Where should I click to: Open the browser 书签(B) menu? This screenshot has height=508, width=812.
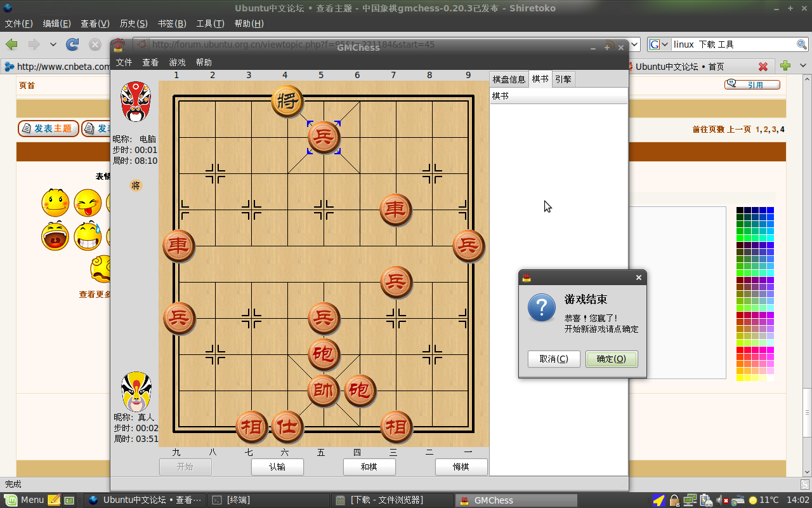(171, 23)
